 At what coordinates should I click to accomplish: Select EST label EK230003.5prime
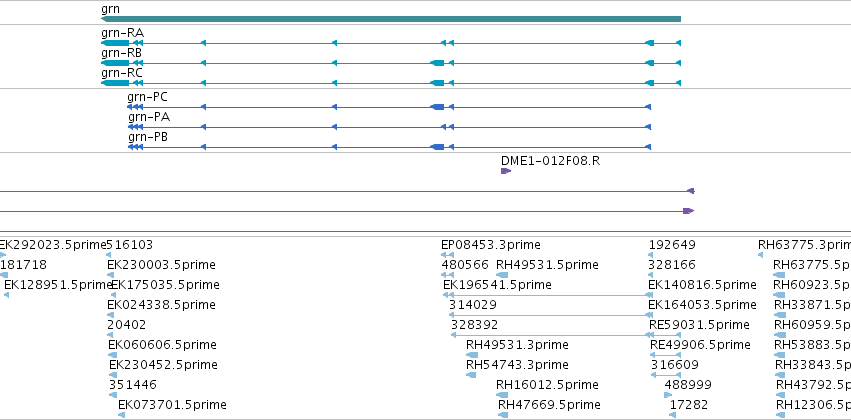[161, 265]
